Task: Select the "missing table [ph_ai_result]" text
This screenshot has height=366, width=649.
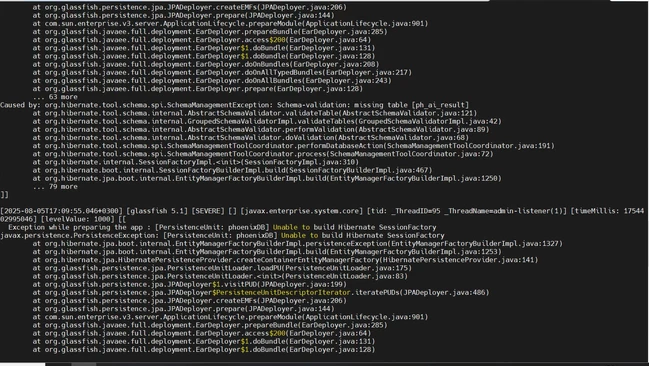Action: pos(411,105)
